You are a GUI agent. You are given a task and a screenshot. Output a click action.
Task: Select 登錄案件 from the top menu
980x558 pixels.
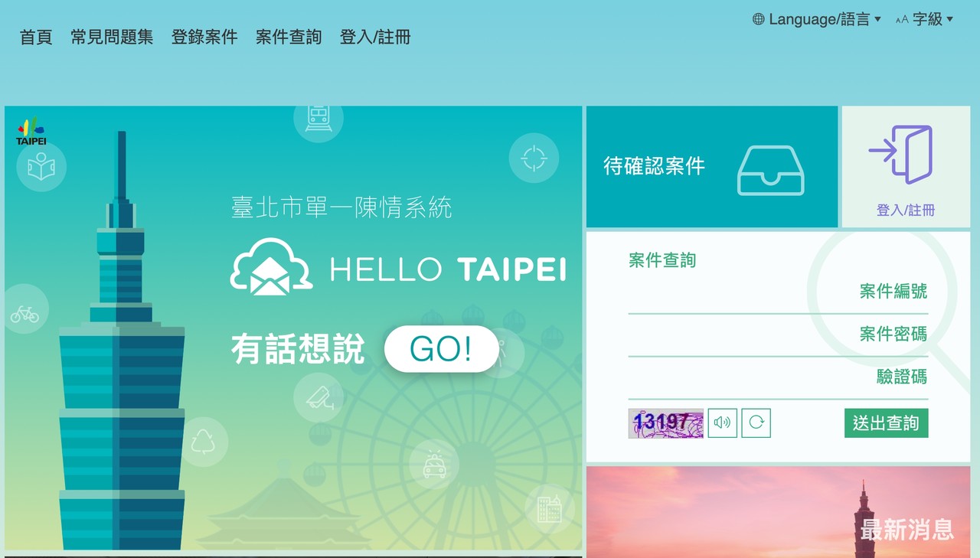click(204, 37)
